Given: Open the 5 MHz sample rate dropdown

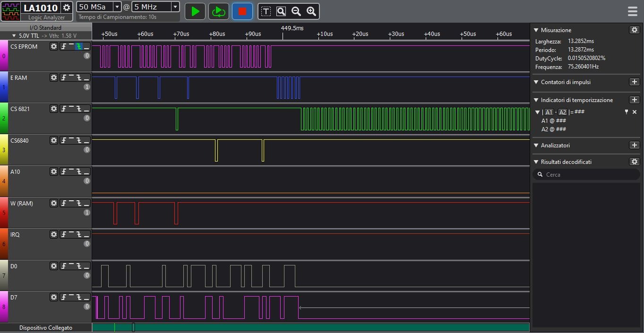Looking at the screenshot, I should [x=175, y=7].
